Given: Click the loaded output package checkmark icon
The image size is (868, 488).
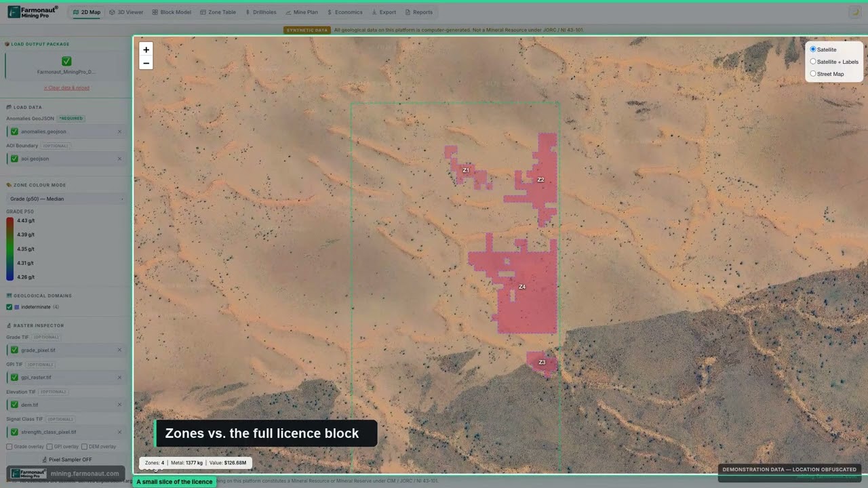Looking at the screenshot, I should tap(66, 61).
